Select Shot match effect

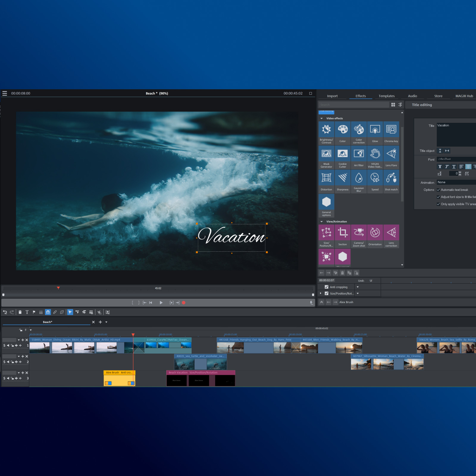tap(391, 181)
